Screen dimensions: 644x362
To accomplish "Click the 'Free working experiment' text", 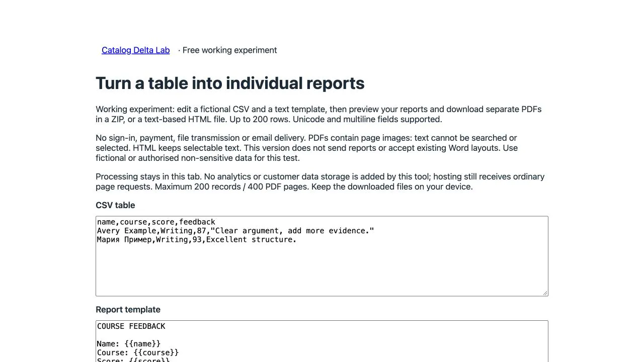I will click(x=229, y=50).
